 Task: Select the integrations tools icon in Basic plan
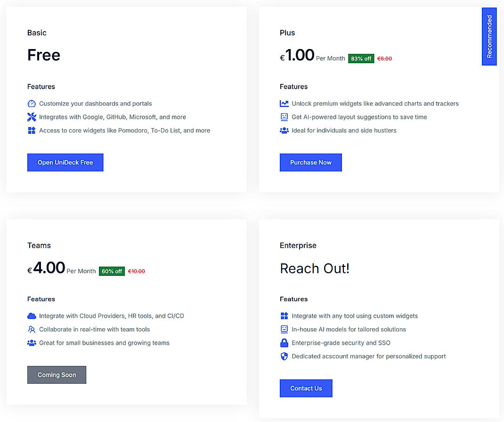tap(32, 117)
